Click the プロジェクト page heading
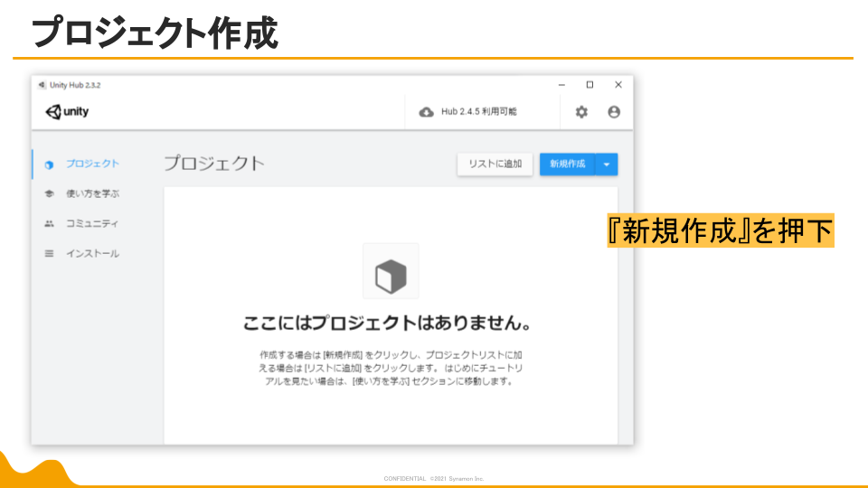 [214, 164]
